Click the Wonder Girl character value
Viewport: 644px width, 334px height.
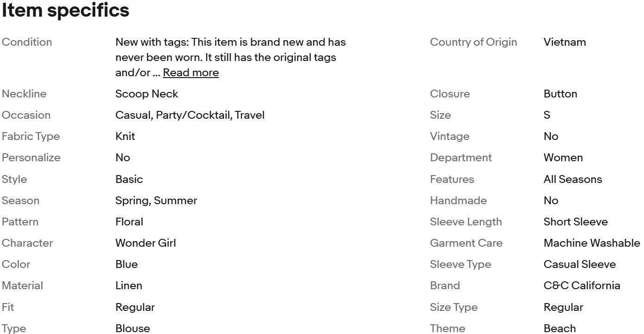pos(146,243)
